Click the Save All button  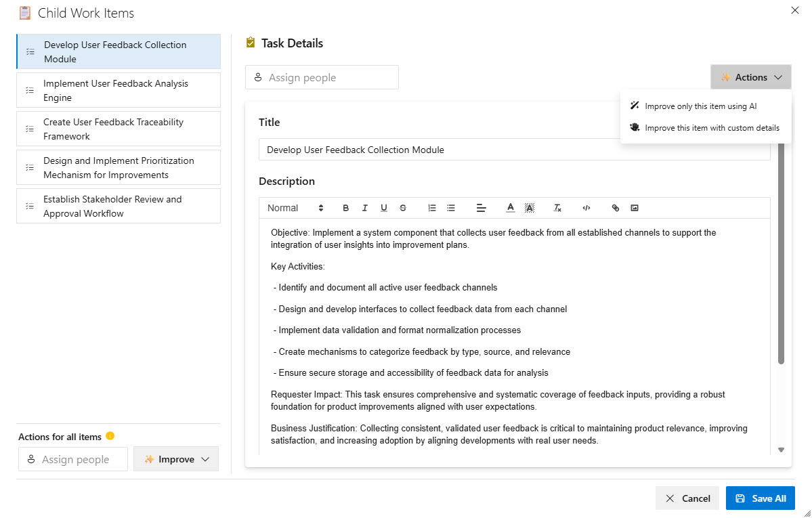click(760, 498)
